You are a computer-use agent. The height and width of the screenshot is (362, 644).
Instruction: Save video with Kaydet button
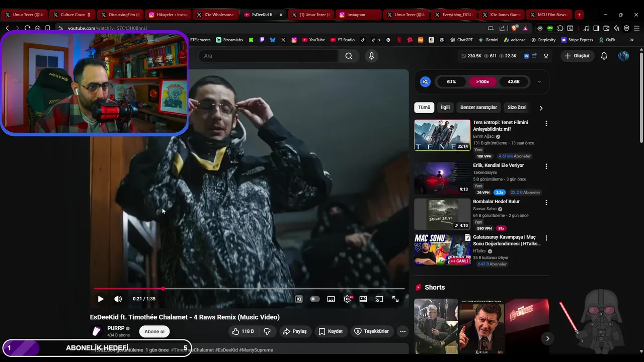click(x=331, y=331)
